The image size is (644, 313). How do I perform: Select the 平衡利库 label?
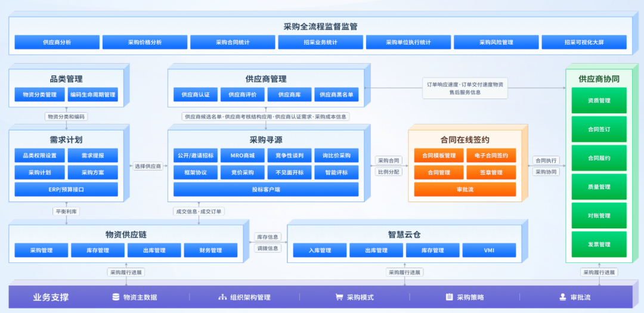66,212
